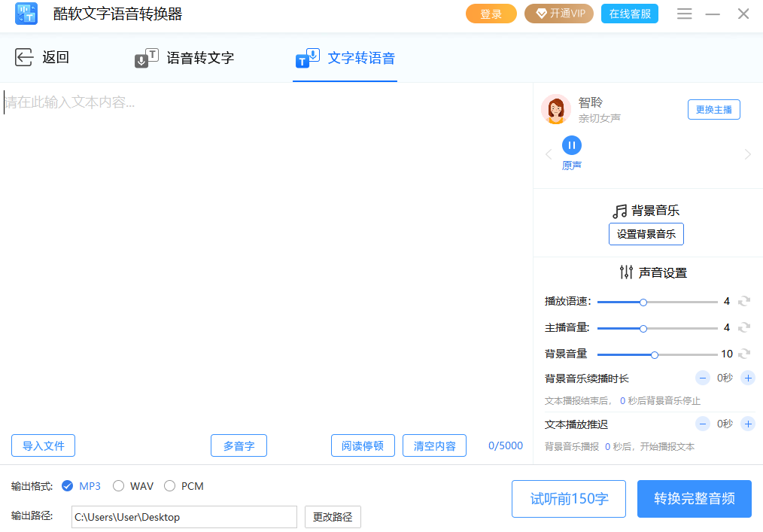Image resolution: width=763 pixels, height=532 pixels.
Task: Click the 智聆 anchor avatar
Action: 556,109
